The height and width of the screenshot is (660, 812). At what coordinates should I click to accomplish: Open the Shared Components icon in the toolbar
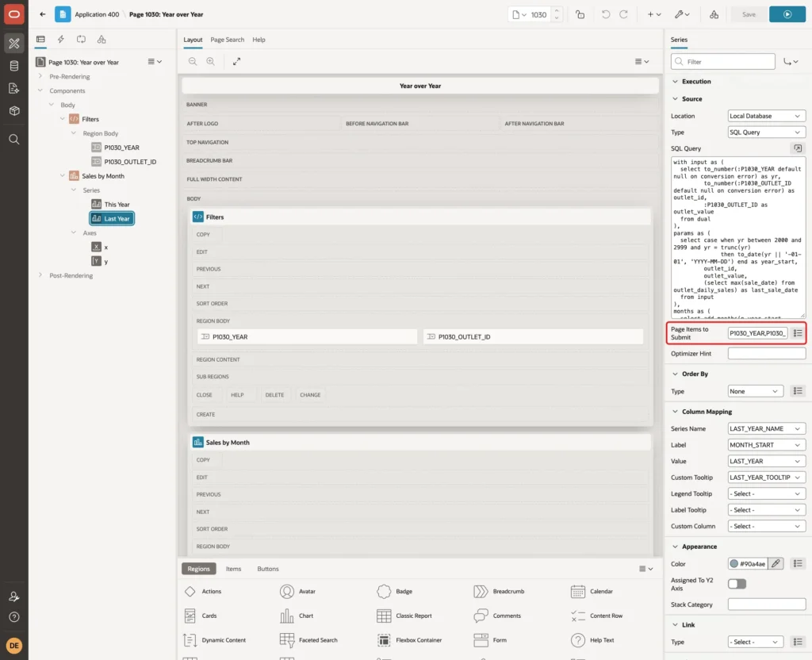pyautogui.click(x=714, y=14)
